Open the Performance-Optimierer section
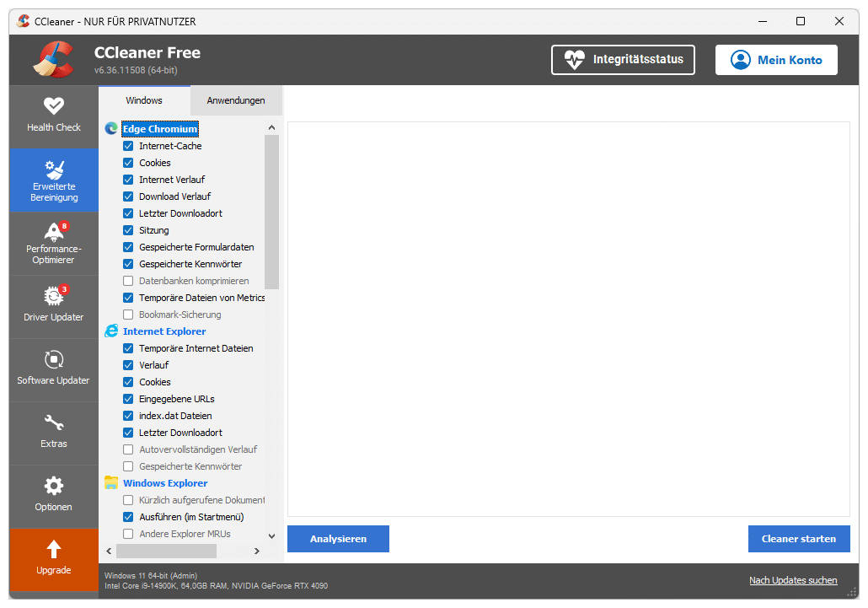This screenshot has width=868, height=608. [54, 243]
